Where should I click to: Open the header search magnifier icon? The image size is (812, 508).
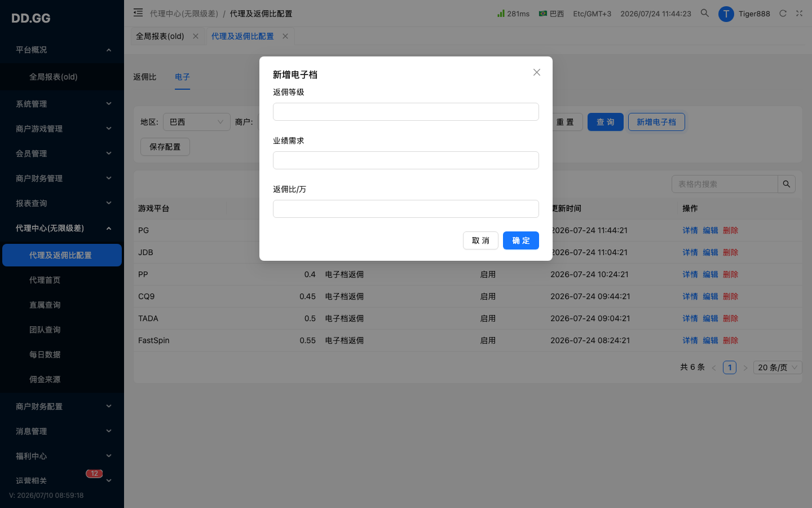point(705,13)
